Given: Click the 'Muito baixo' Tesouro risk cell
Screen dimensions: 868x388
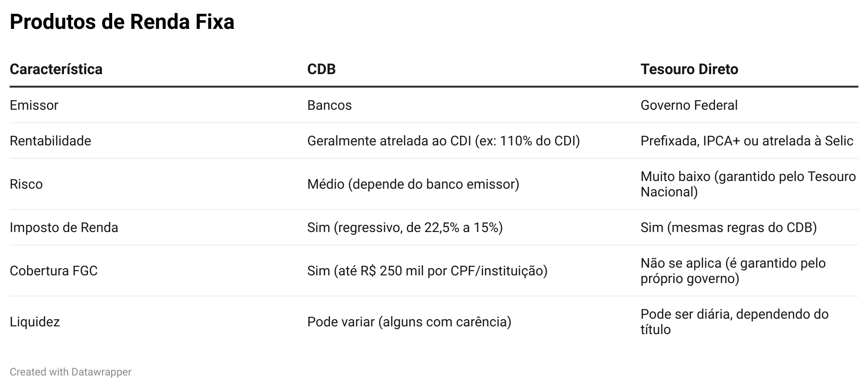Looking at the screenshot, I should (748, 184).
